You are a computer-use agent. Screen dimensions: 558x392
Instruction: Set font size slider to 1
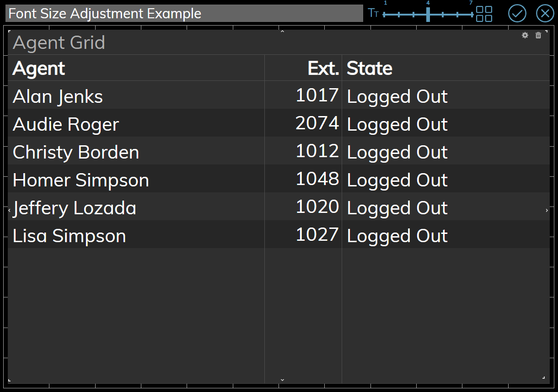(385, 15)
